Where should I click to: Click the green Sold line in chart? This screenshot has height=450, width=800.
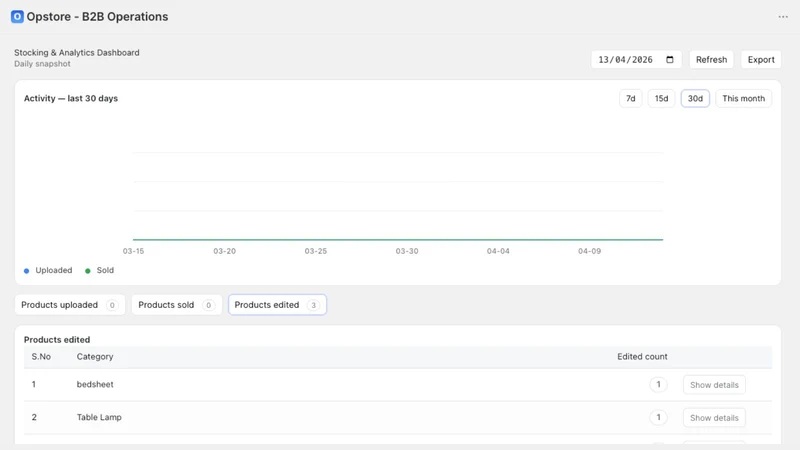tap(398, 239)
